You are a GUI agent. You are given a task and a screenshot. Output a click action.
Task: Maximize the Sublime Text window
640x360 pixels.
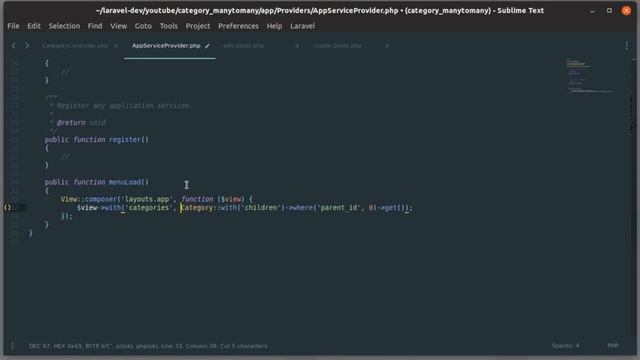click(x=609, y=11)
